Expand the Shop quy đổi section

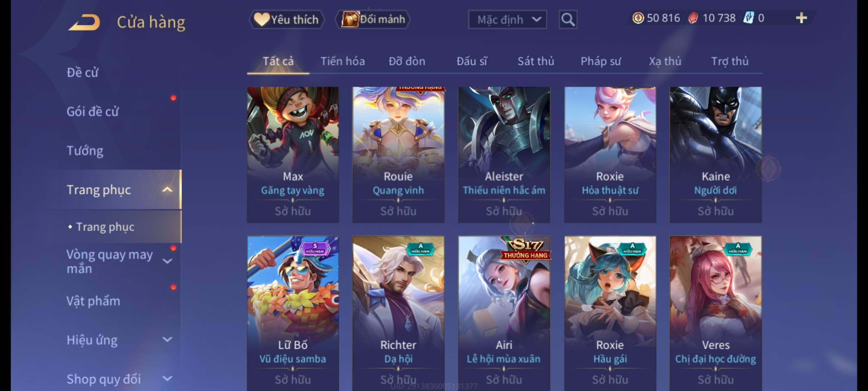tap(167, 379)
